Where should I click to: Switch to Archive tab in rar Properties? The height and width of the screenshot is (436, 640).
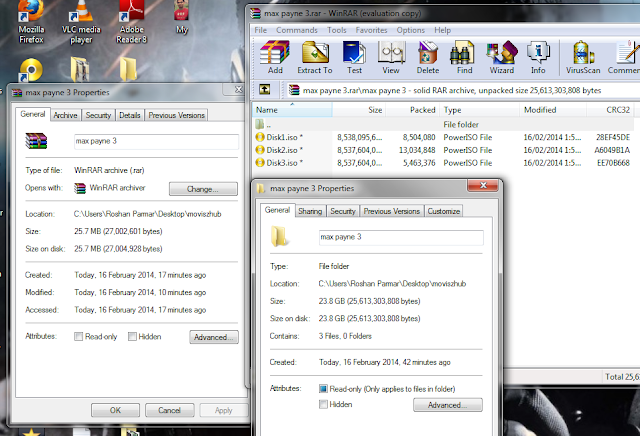tap(65, 115)
